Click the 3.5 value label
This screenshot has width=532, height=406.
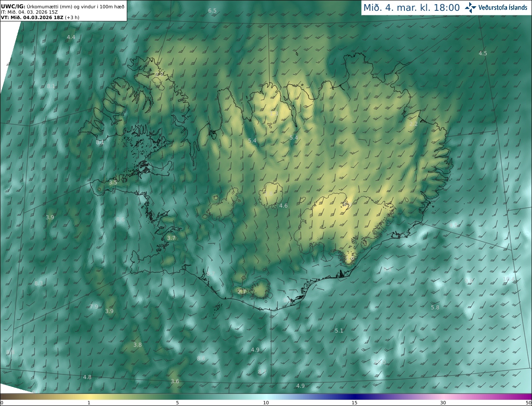(113, 182)
